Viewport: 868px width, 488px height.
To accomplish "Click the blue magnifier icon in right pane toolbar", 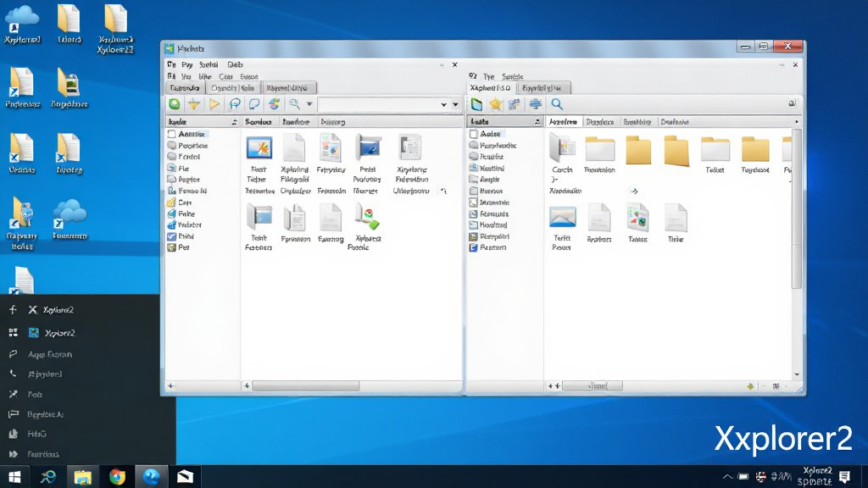I will click(x=556, y=104).
